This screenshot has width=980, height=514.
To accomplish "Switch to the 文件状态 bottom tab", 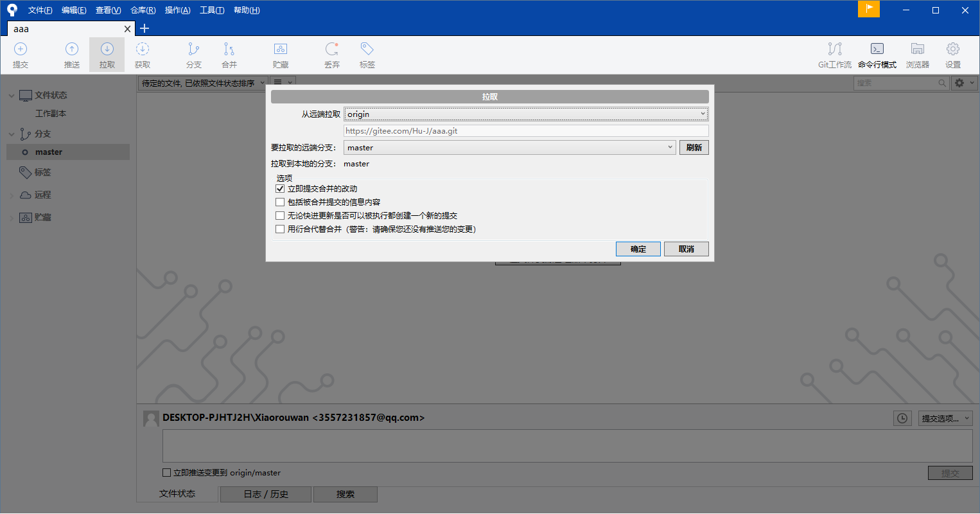I will tap(177, 493).
